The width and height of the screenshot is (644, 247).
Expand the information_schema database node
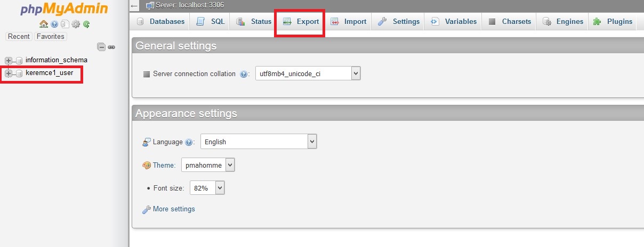(9, 61)
